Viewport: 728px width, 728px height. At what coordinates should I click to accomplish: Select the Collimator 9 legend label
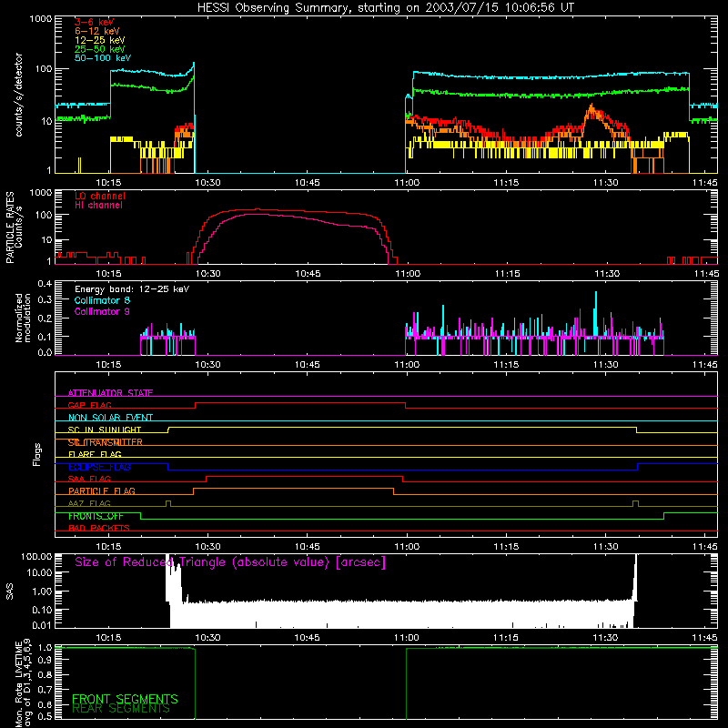[102, 311]
